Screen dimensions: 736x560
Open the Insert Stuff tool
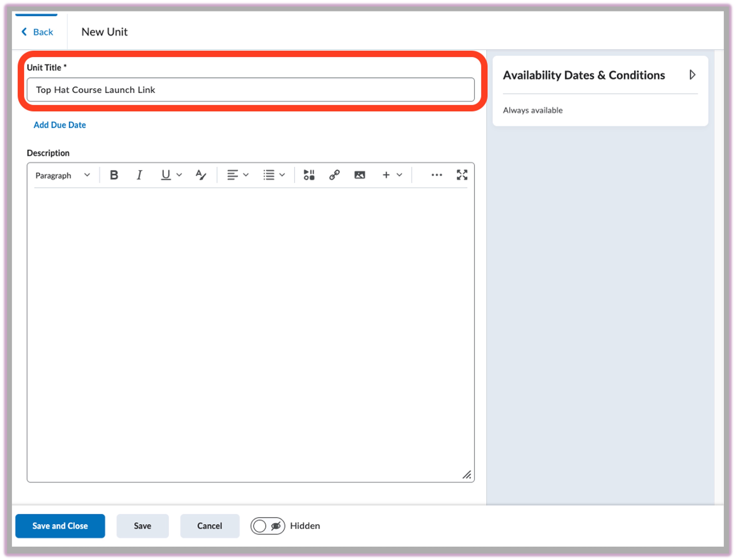pos(308,175)
